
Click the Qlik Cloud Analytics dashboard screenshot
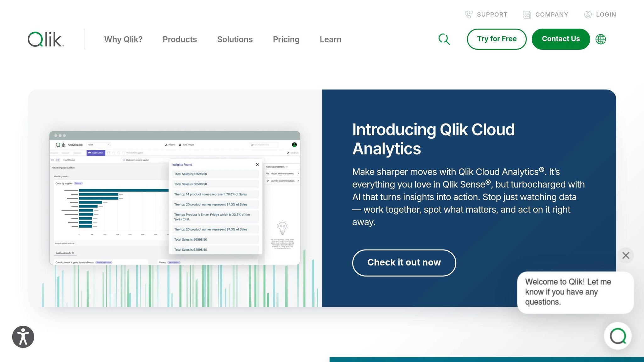pos(175,198)
